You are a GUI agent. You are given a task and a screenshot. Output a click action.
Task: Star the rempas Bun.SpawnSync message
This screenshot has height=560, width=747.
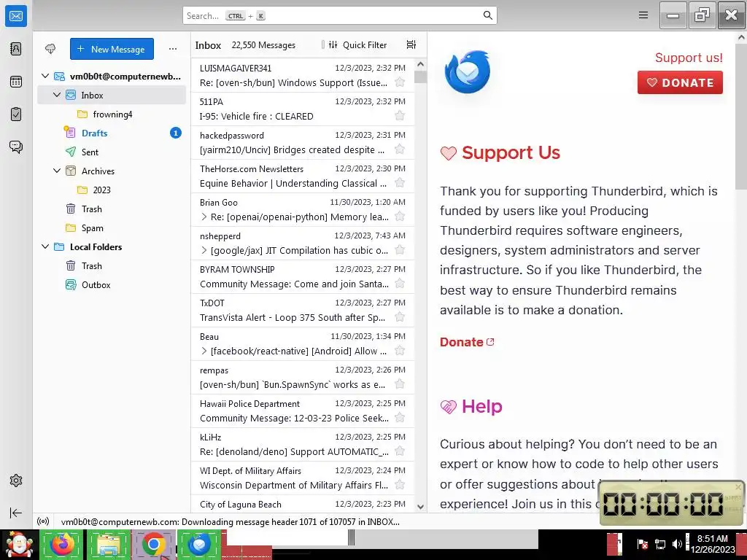(x=400, y=384)
